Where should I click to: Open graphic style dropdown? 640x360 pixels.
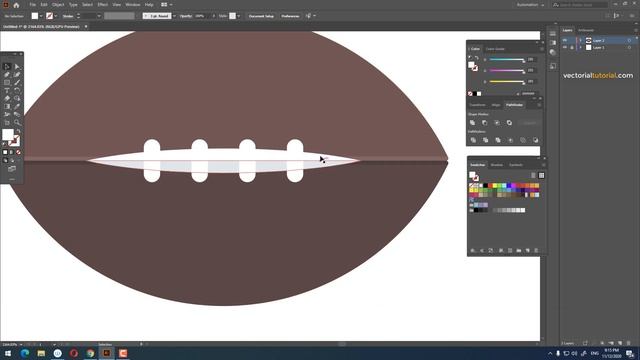coord(239,16)
